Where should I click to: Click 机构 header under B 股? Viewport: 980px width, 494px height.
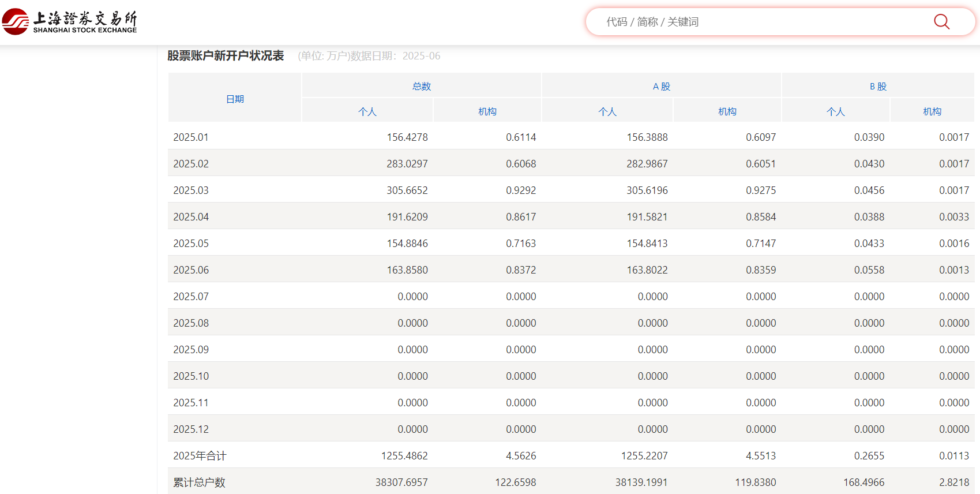coord(932,111)
